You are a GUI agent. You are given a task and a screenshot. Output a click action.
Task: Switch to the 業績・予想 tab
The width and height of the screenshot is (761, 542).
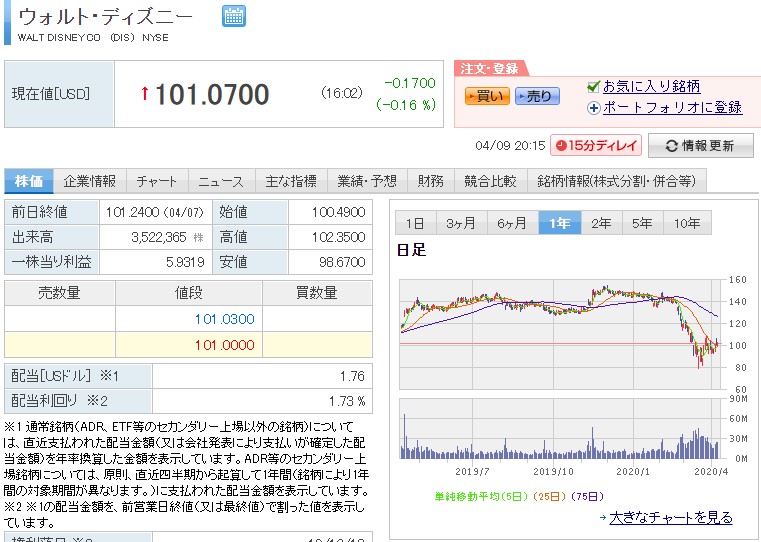tap(367, 181)
